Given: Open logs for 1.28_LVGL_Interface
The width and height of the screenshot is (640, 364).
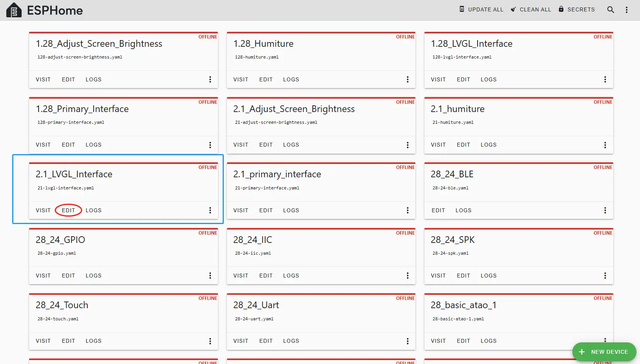Looking at the screenshot, I should 489,79.
